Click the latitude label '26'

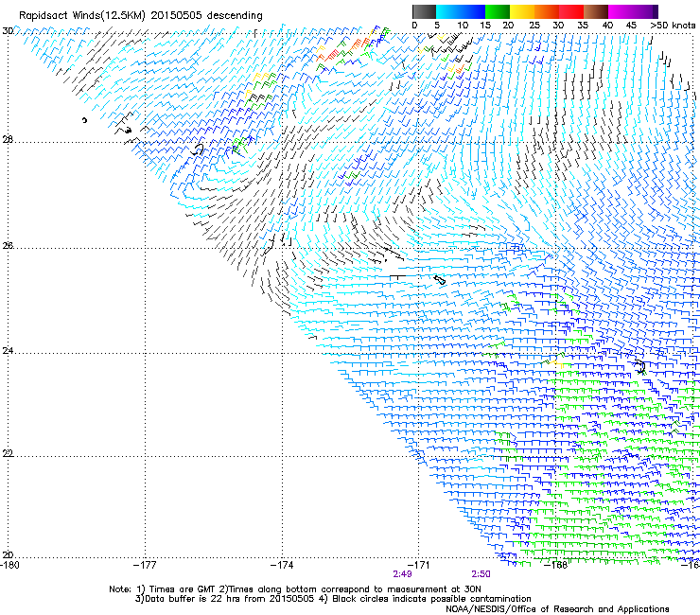[x=8, y=246]
